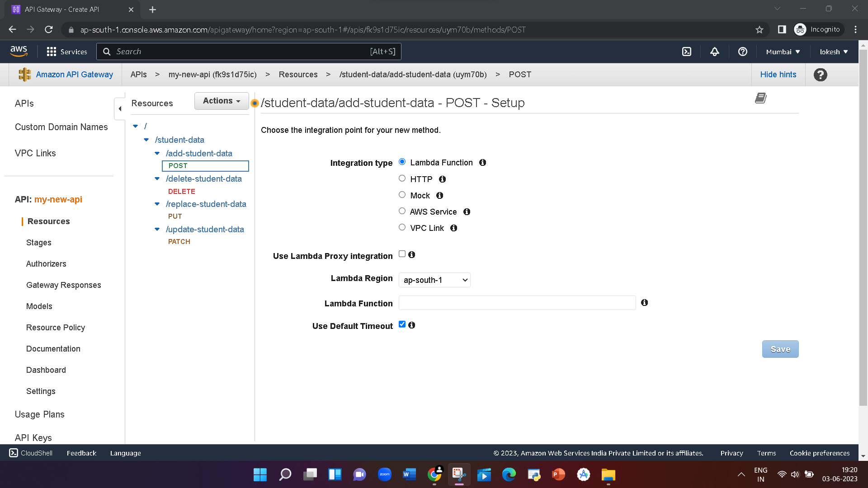This screenshot has width=868, height=488.
Task: Open the Actions dropdown
Action: (221, 101)
